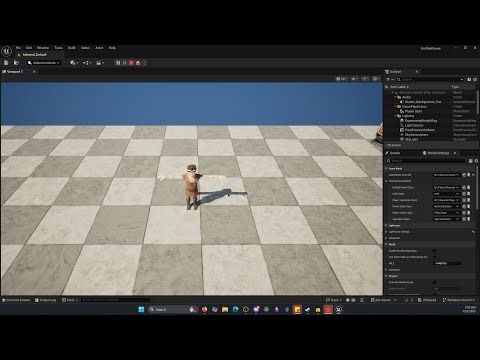Open the viewport Show flags dropdown
This screenshot has height=360, width=480.
[355, 79]
